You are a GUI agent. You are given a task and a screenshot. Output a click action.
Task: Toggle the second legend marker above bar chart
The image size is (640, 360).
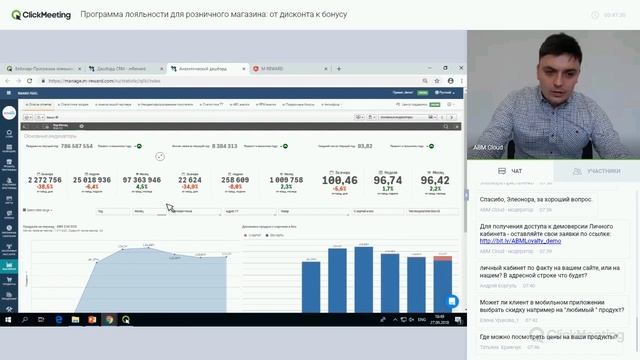267,236
